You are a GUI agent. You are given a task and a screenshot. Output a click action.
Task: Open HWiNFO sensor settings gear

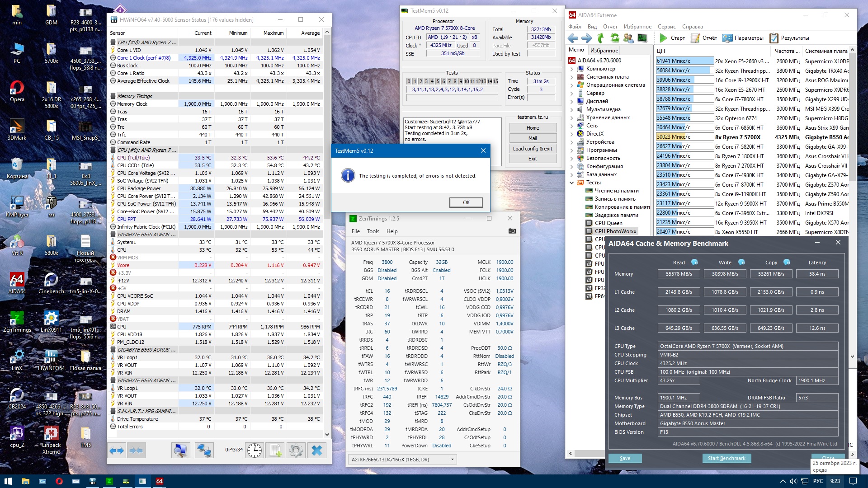tap(296, 450)
